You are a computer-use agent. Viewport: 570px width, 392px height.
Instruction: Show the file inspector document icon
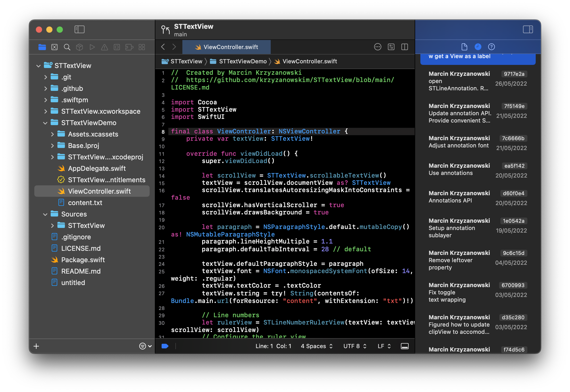click(464, 47)
